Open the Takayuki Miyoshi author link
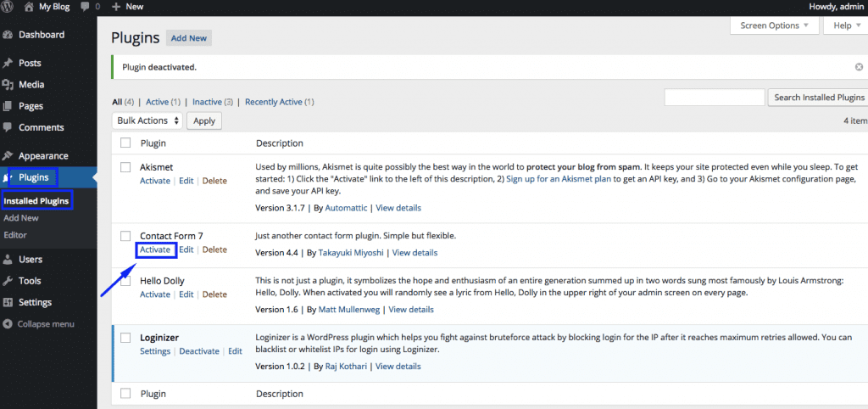868x409 pixels. pyautogui.click(x=352, y=253)
